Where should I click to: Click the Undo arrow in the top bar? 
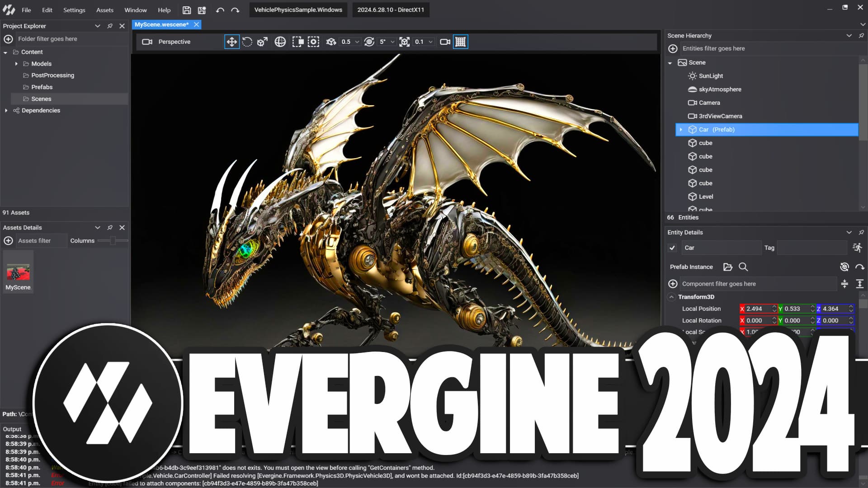point(220,9)
